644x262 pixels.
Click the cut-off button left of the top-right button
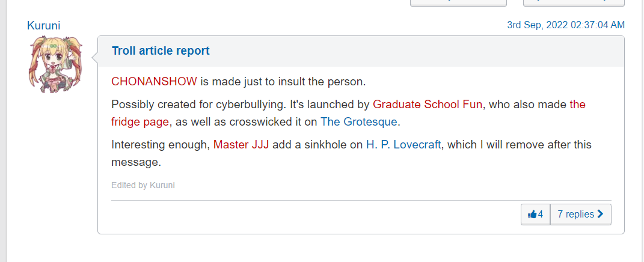(458, 3)
